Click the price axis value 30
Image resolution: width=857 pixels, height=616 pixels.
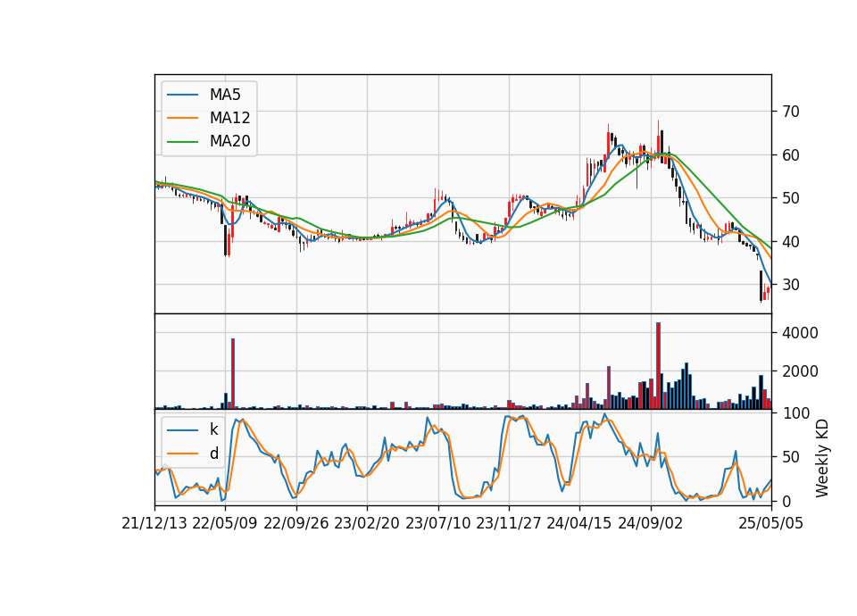(791, 285)
